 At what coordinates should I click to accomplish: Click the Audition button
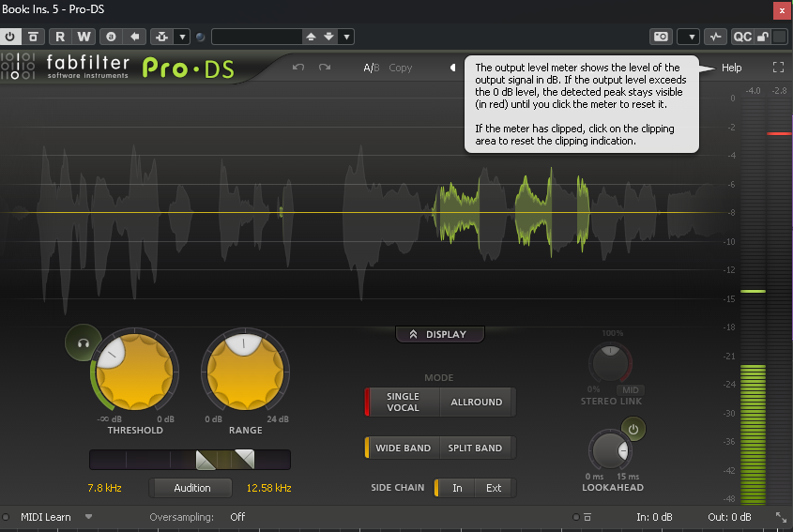click(191, 488)
